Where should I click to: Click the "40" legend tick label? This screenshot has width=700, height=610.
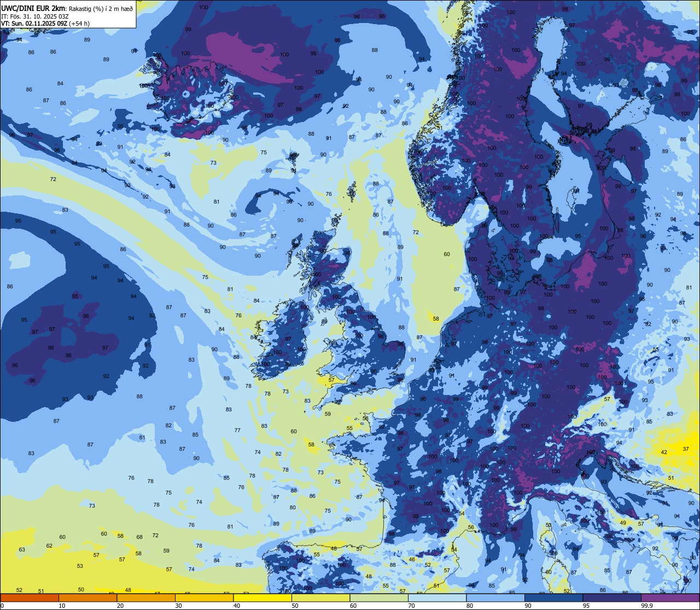tap(237, 606)
